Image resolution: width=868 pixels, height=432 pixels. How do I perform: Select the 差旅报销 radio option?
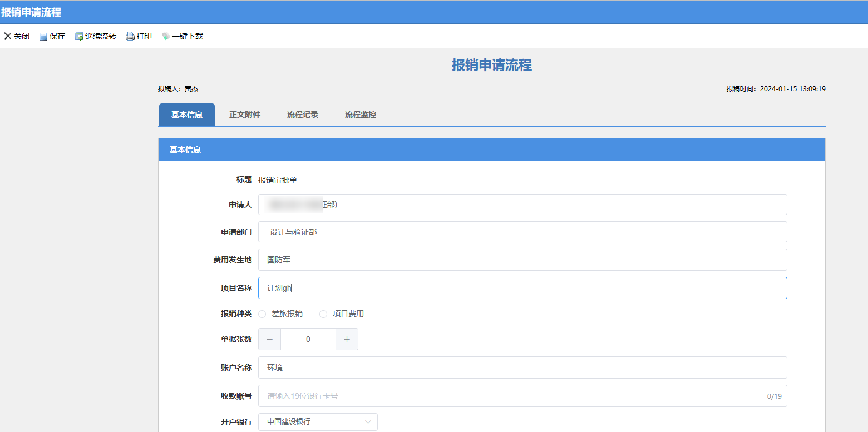click(x=263, y=314)
